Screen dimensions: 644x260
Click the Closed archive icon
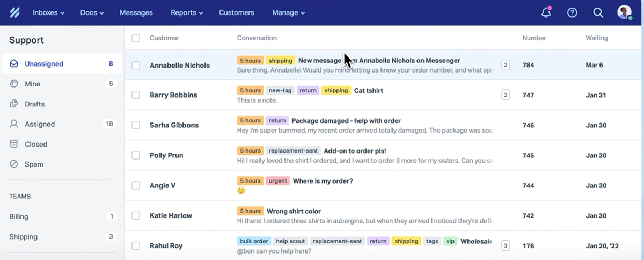(14, 144)
